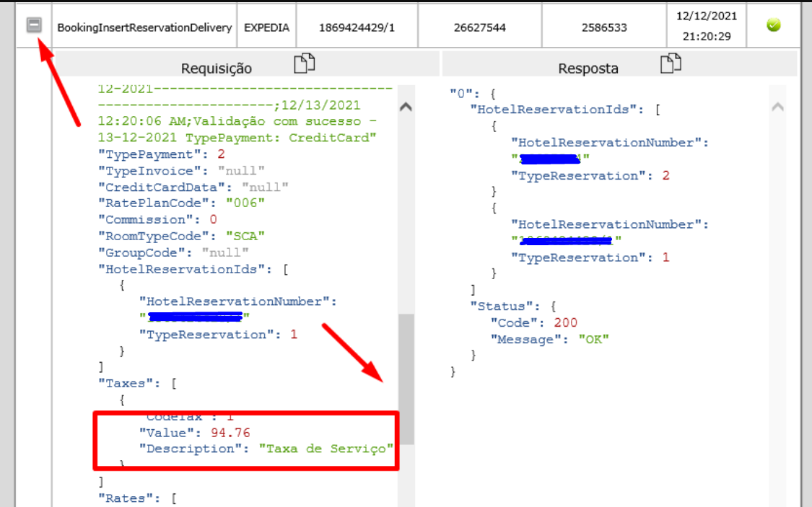Click the "Message": "OK" line
This screenshot has width=812, height=507.
(x=550, y=340)
